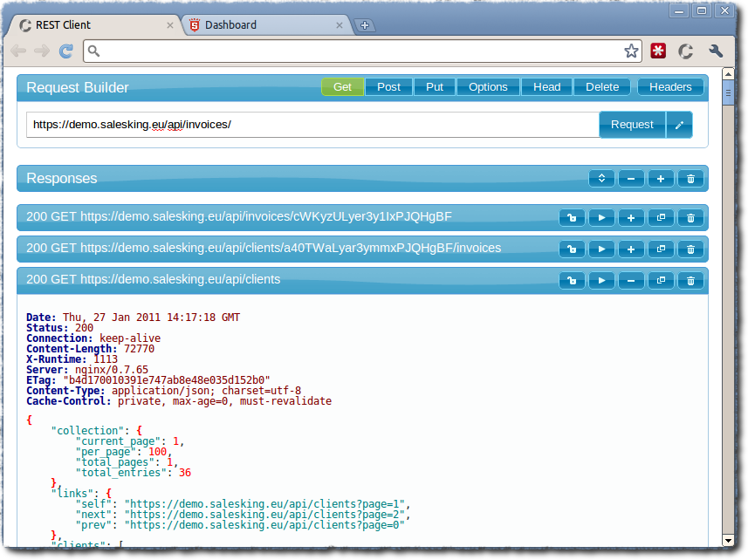Open the red asterisk extension icon
This screenshot has width=748, height=560.
coord(658,51)
